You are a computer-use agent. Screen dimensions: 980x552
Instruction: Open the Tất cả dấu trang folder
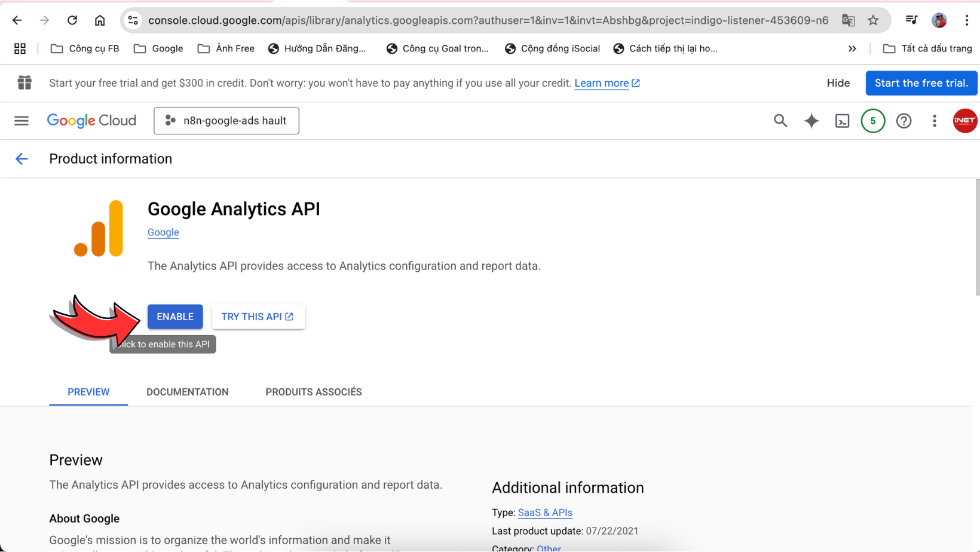tap(927, 48)
